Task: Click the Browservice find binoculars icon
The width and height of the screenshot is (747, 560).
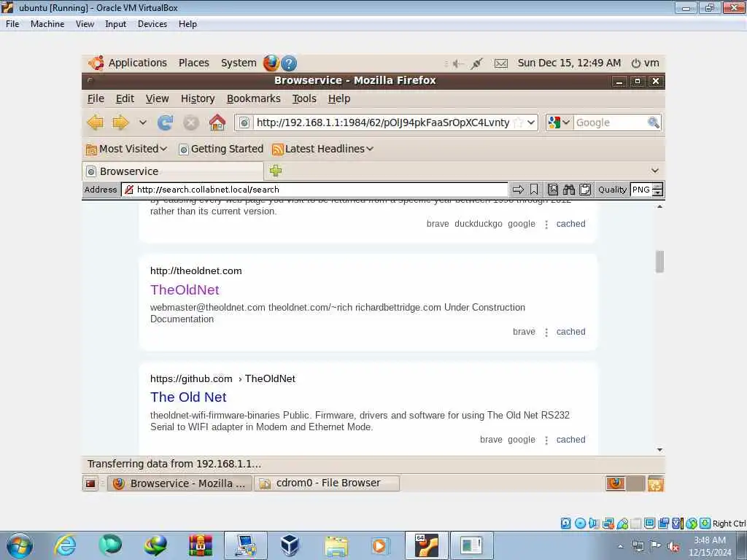Action: [569, 190]
